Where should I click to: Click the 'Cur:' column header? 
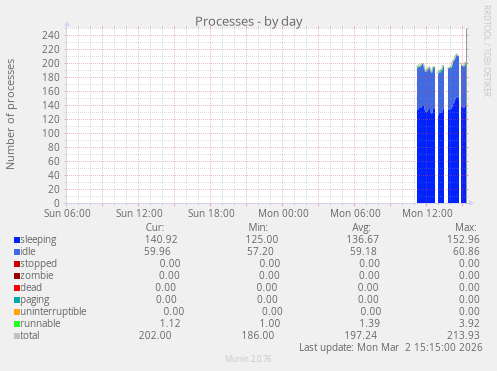click(155, 227)
